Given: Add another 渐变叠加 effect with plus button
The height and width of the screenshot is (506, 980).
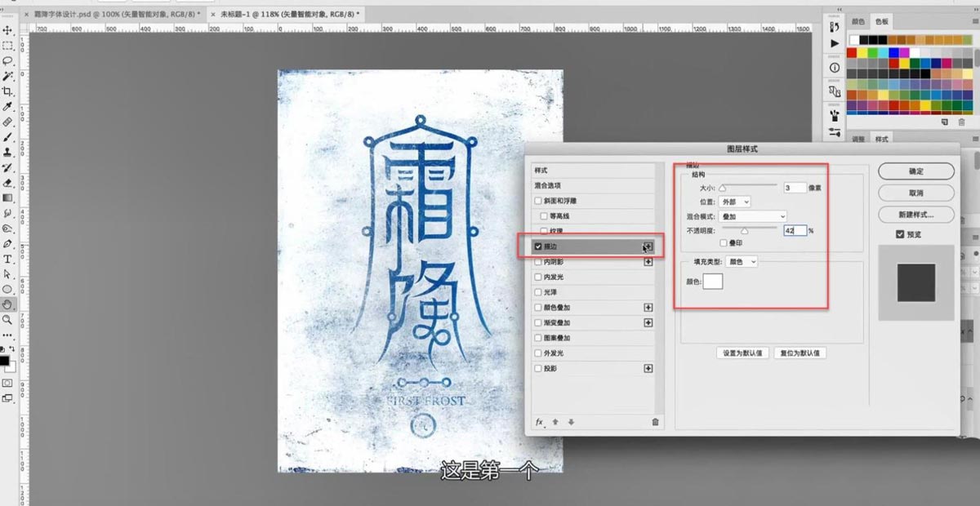Looking at the screenshot, I should [x=648, y=323].
